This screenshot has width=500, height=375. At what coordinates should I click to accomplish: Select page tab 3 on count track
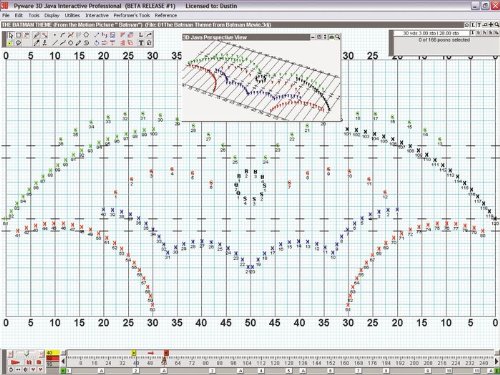tap(212, 371)
